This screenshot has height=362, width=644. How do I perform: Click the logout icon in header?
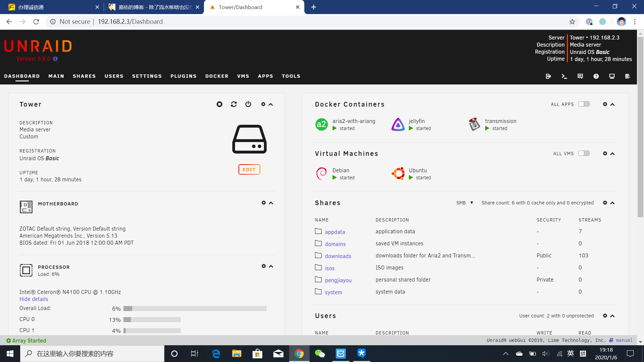(x=548, y=76)
